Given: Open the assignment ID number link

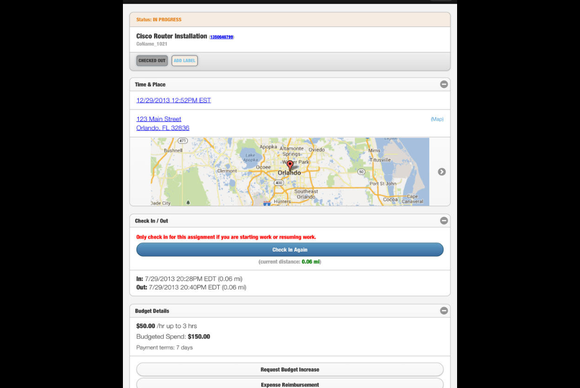Looking at the screenshot, I should pyautogui.click(x=222, y=37).
